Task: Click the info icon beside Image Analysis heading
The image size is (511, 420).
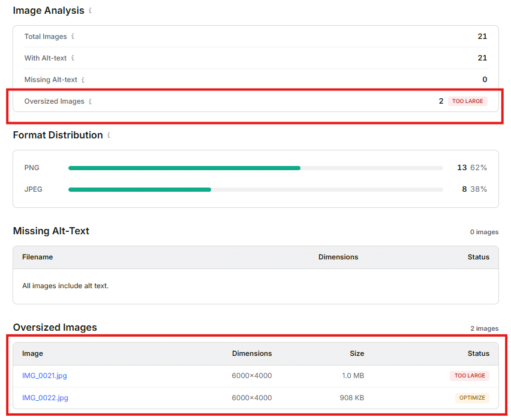Action: (x=91, y=11)
